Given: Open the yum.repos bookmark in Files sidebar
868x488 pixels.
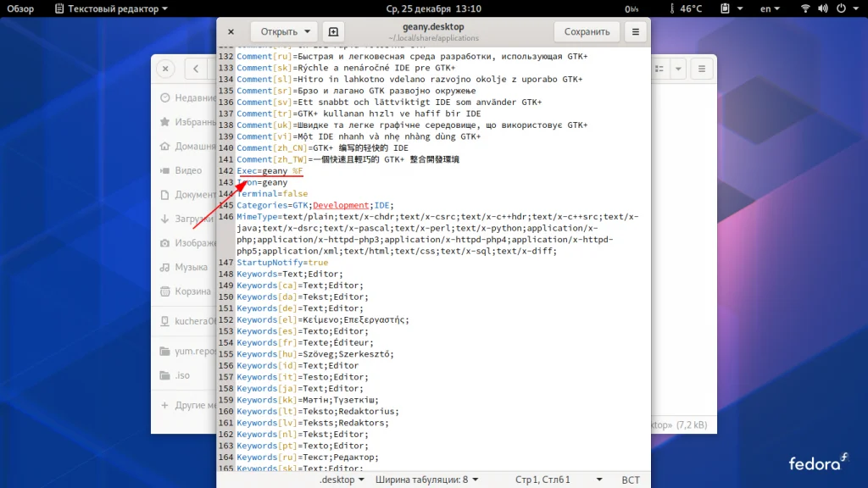Looking at the screenshot, I should pyautogui.click(x=187, y=351).
